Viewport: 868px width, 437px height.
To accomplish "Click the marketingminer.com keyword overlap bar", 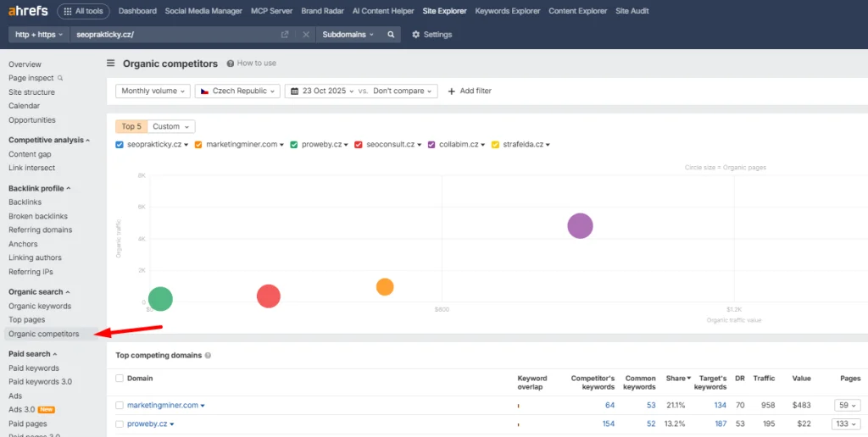I will pyautogui.click(x=518, y=406).
